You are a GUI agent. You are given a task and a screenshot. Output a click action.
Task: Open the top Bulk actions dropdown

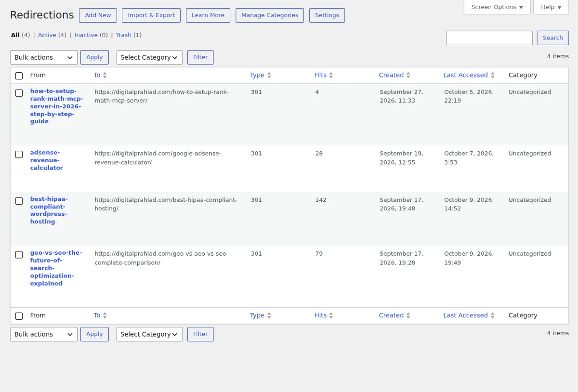pos(44,57)
